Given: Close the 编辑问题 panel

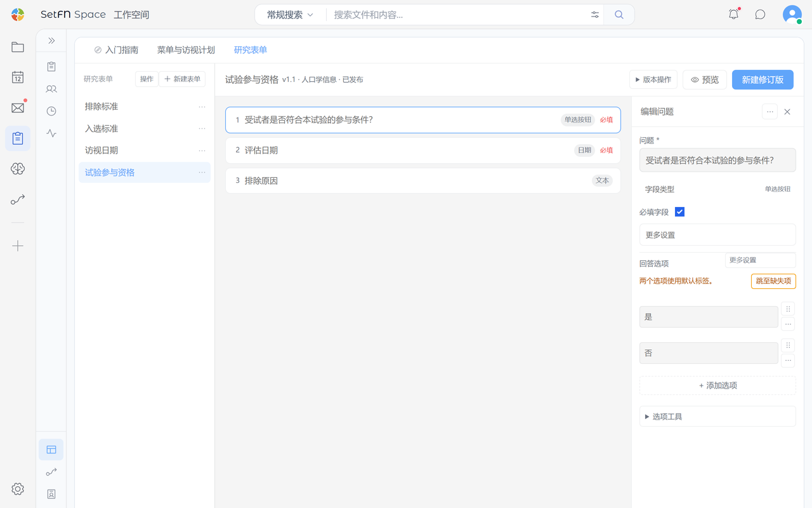Looking at the screenshot, I should pyautogui.click(x=787, y=112).
